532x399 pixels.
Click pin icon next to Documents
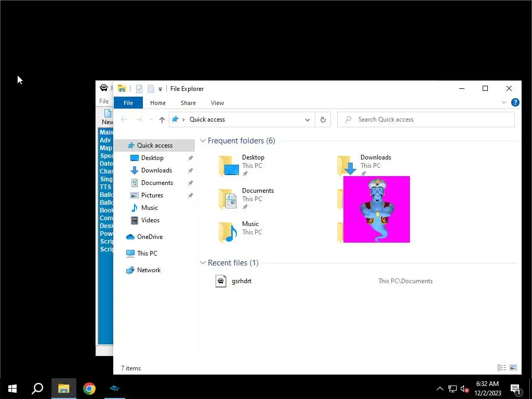(x=190, y=183)
